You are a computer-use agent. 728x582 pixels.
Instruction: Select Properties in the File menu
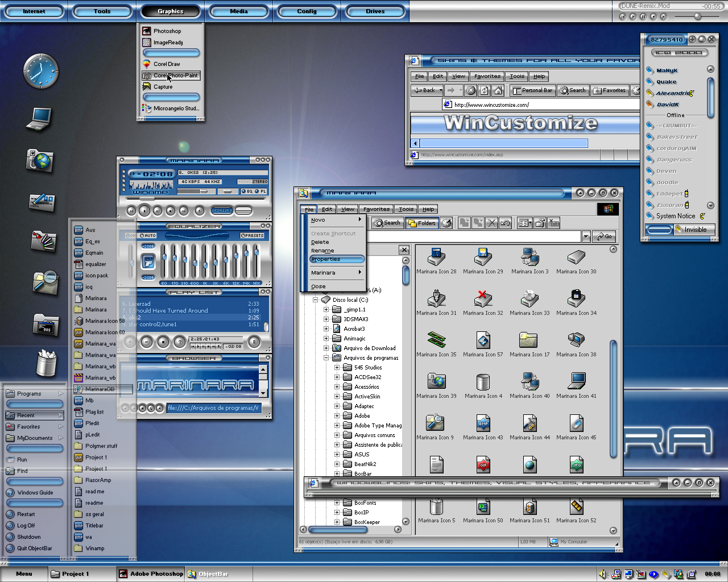(337, 259)
